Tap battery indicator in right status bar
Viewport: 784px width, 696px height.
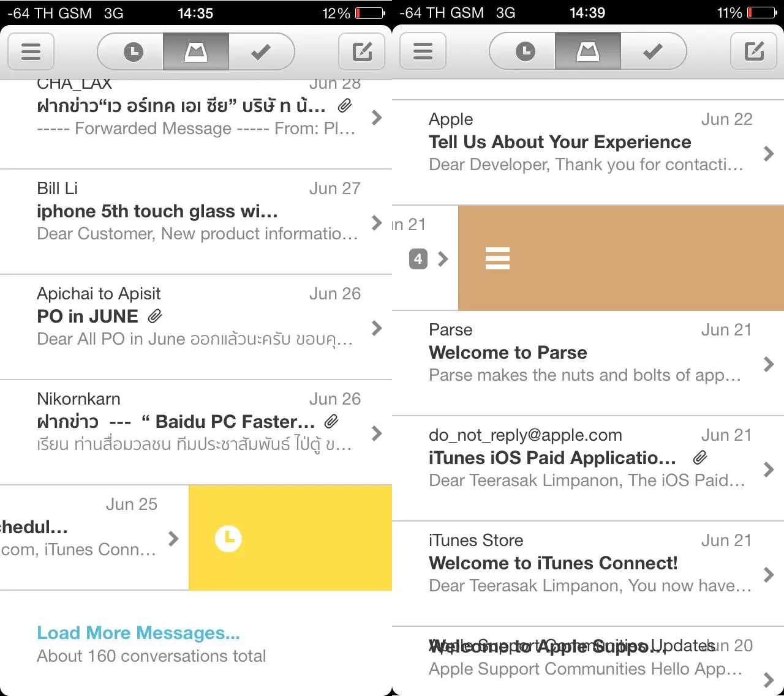[x=762, y=13]
